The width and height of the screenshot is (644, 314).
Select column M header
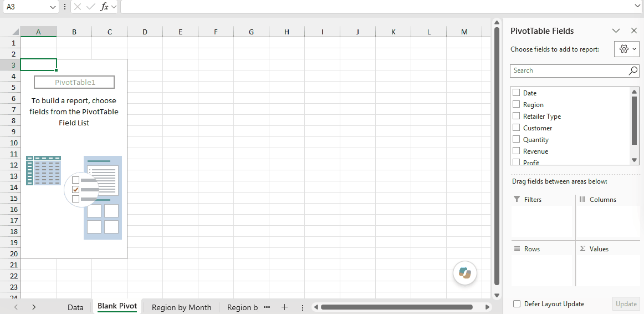click(464, 32)
